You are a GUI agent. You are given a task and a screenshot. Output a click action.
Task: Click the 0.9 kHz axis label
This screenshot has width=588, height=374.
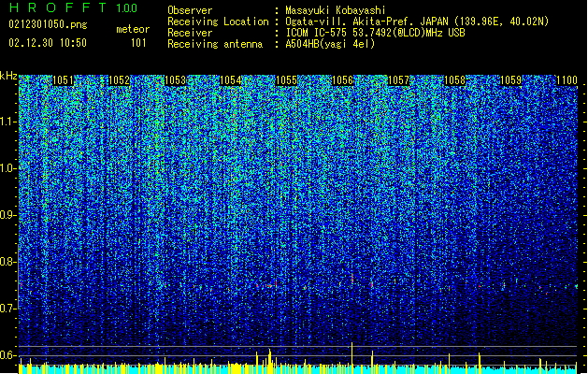coord(7,215)
